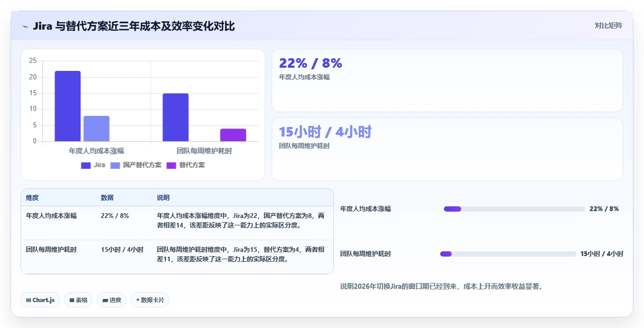Select the 22% / 8% data card
Screen dimensions: 644x328
click(447, 80)
